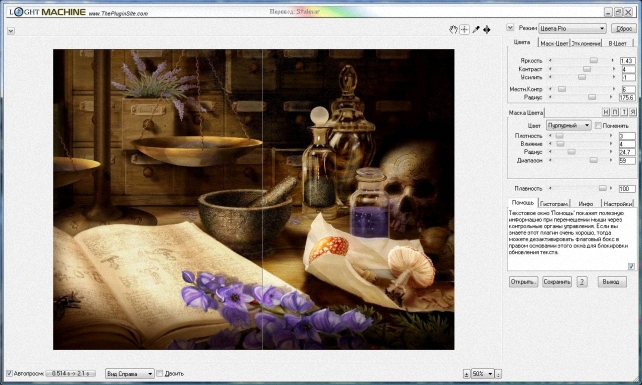Click the Плавность slider handle
The height and width of the screenshot is (385, 642).
coord(602,188)
